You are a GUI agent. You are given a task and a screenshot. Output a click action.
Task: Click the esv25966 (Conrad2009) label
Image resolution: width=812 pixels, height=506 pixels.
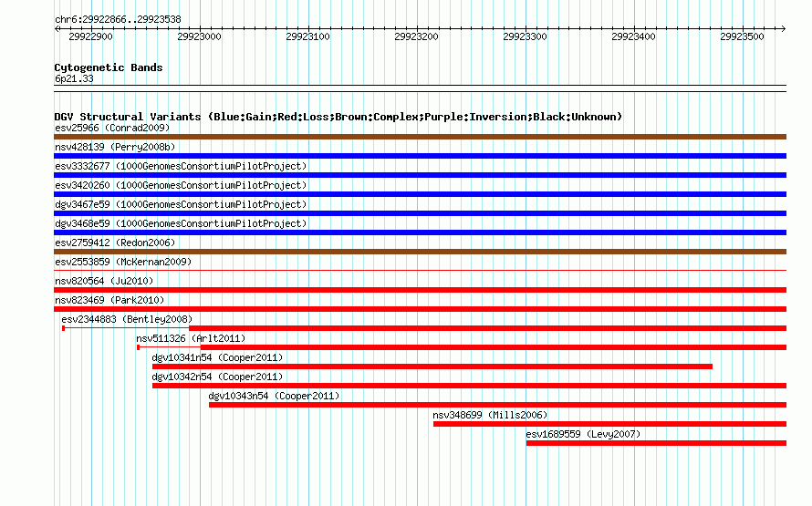(112, 128)
